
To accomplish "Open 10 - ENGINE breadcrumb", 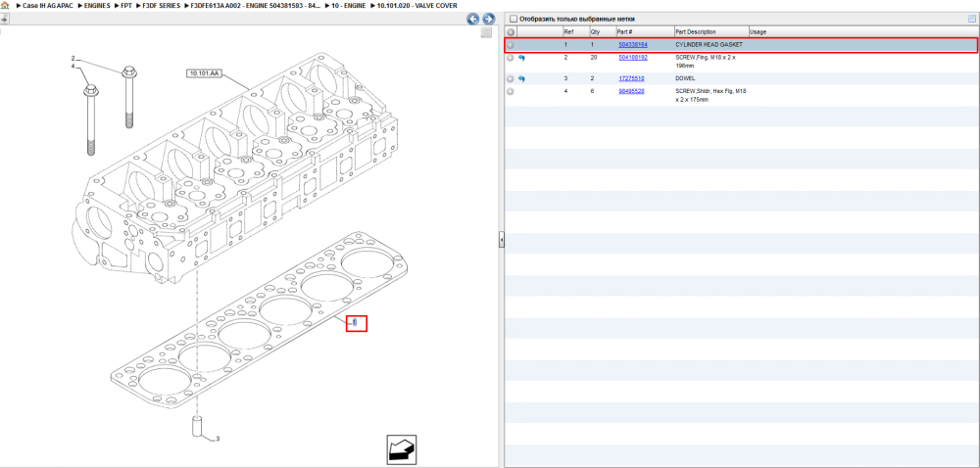I will pyautogui.click(x=349, y=5).
